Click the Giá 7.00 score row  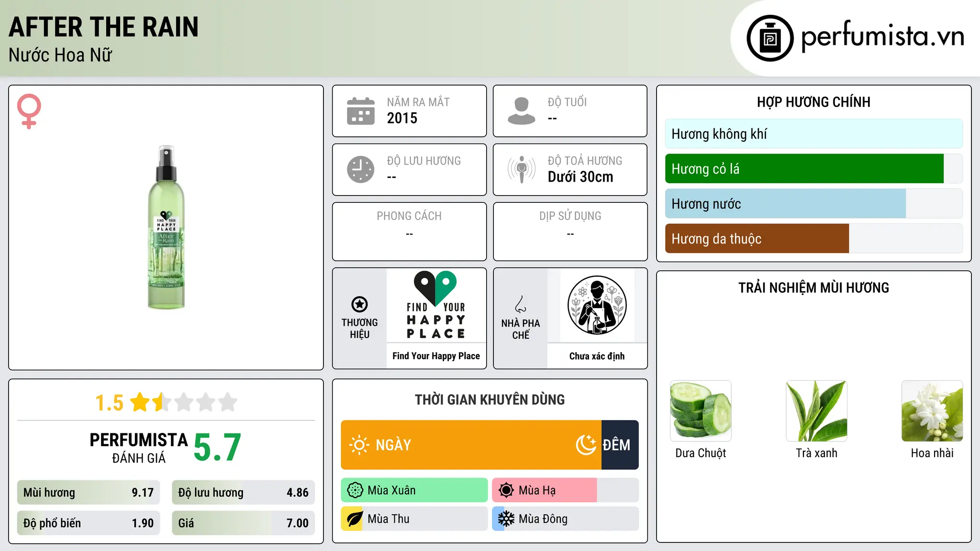(x=244, y=523)
